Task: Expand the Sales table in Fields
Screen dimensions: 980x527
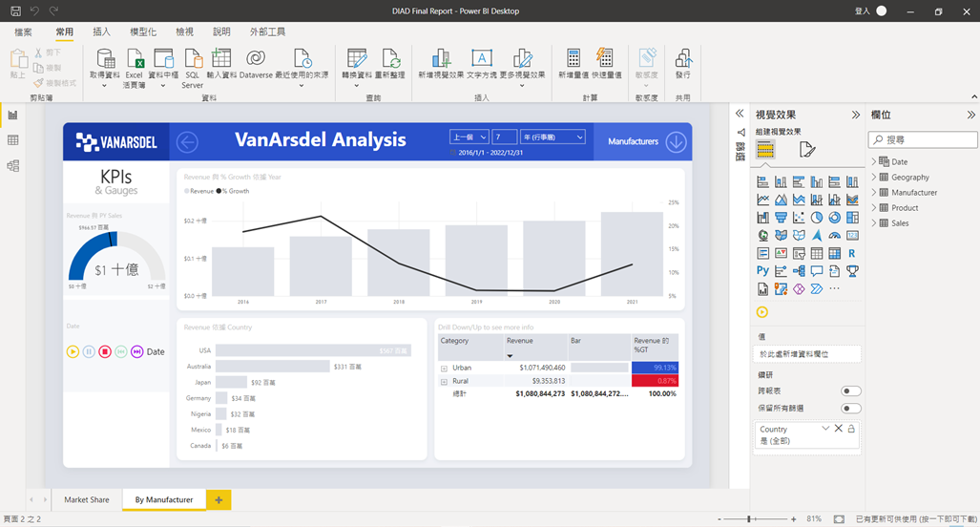Action: pyautogui.click(x=874, y=223)
